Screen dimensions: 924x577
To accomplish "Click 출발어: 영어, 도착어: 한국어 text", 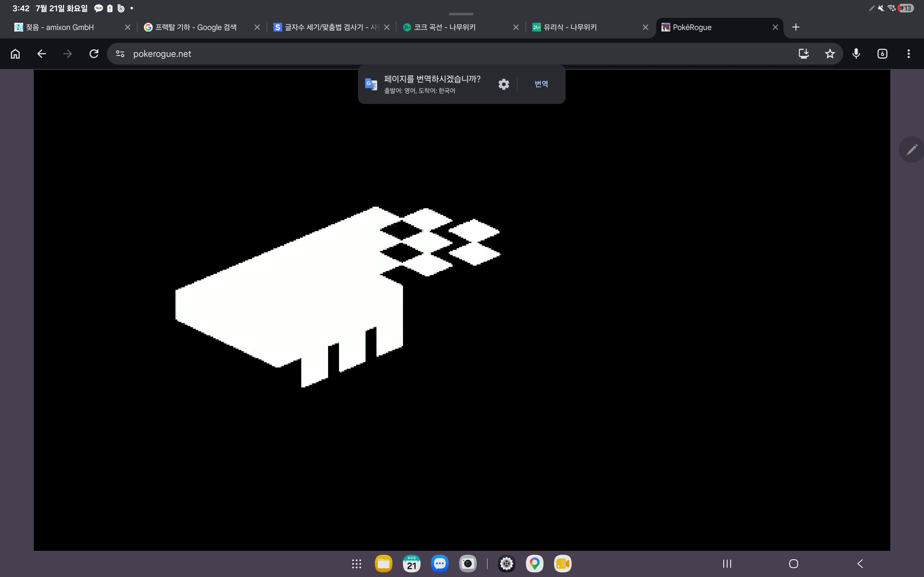I will tap(420, 91).
